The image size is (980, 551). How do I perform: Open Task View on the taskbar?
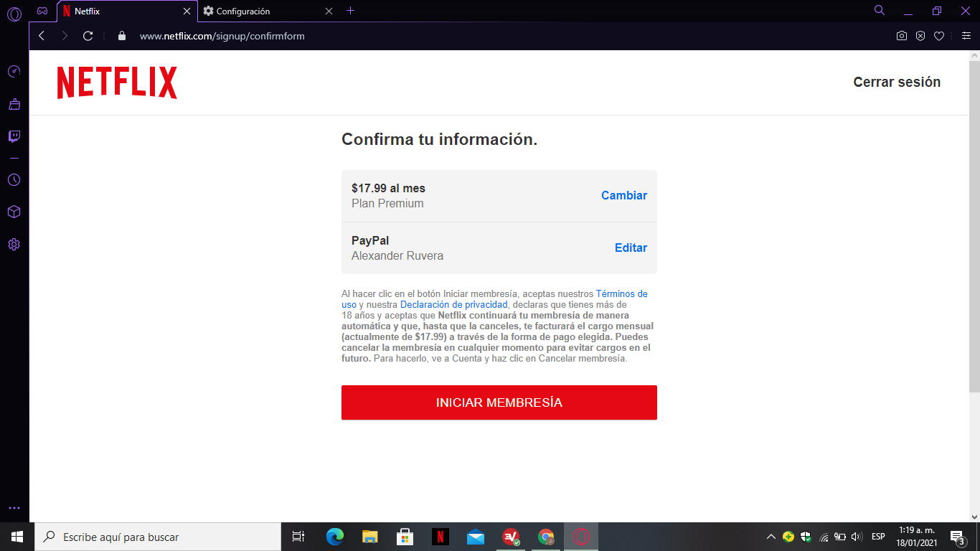coord(298,537)
